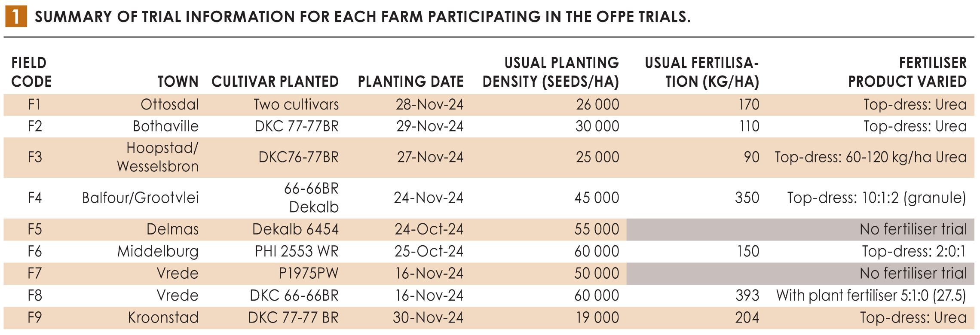Select the PHI 2553 WR cultivar cell
Viewport: 980px width, 335px height.
tap(297, 251)
